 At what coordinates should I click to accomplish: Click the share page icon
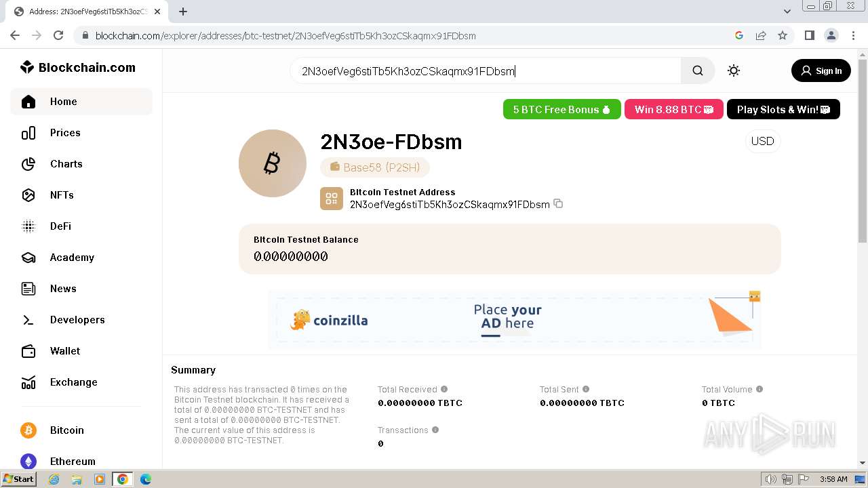[761, 35]
